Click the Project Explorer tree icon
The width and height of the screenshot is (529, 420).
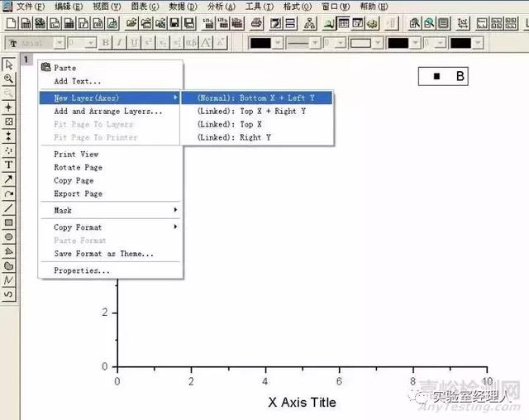click(309, 23)
